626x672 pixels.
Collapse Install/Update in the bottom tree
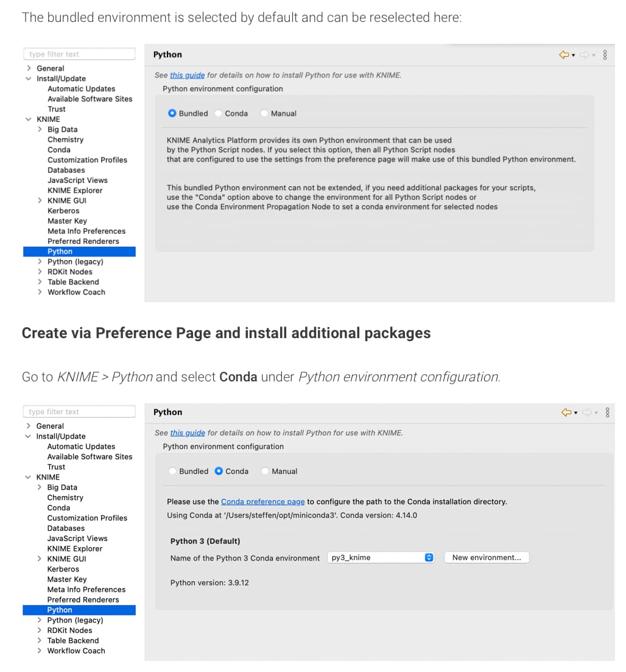[x=28, y=436]
